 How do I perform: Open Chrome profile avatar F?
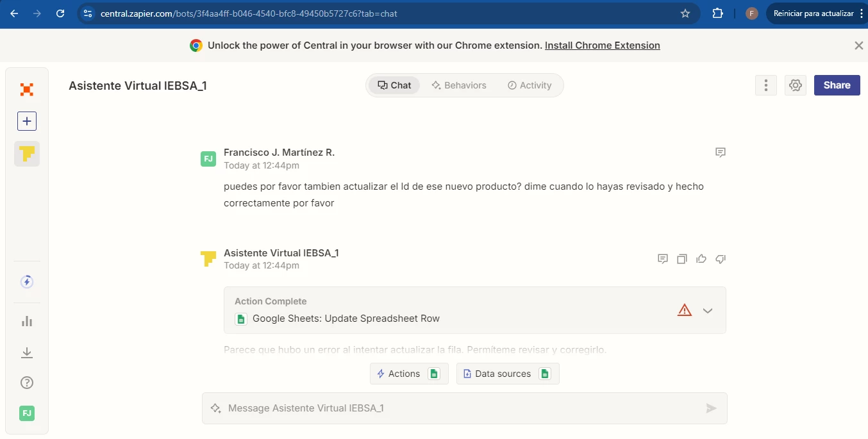pos(752,13)
